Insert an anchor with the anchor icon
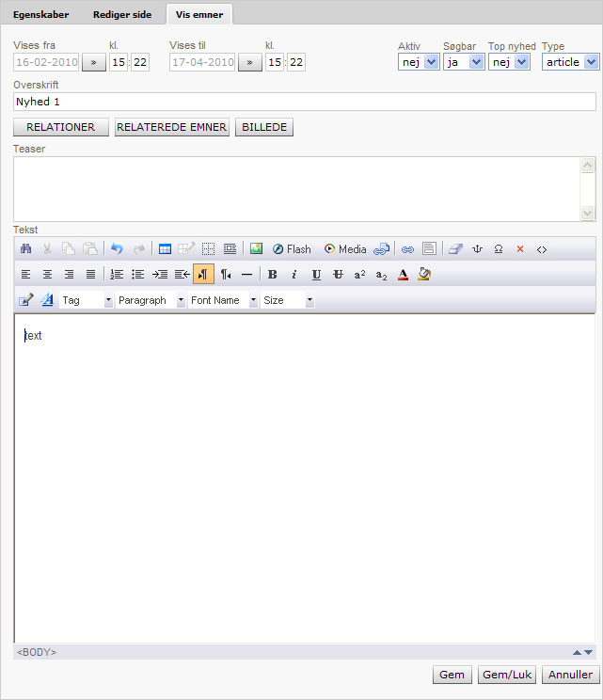Viewport: 603px width, 700px height. click(477, 249)
